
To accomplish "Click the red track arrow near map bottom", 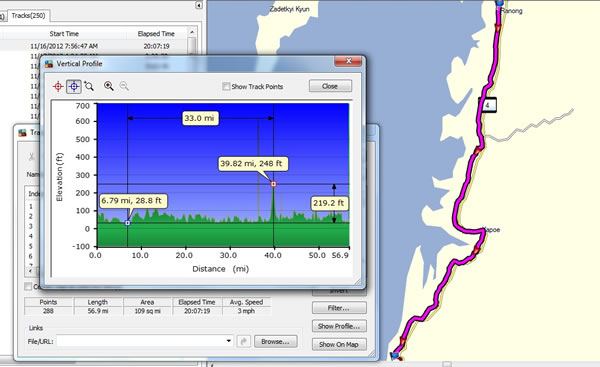I will pyautogui.click(x=403, y=340).
